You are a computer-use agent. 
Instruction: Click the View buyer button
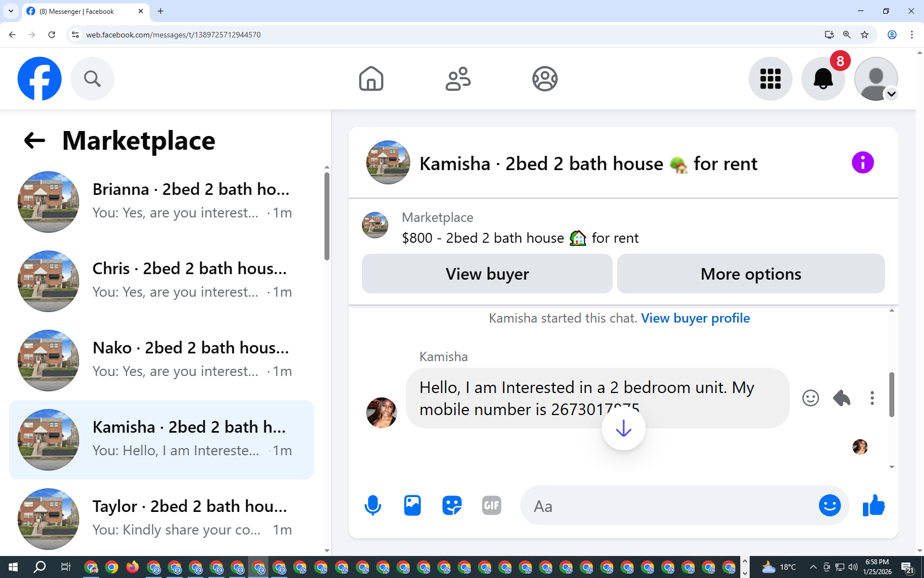(x=487, y=274)
